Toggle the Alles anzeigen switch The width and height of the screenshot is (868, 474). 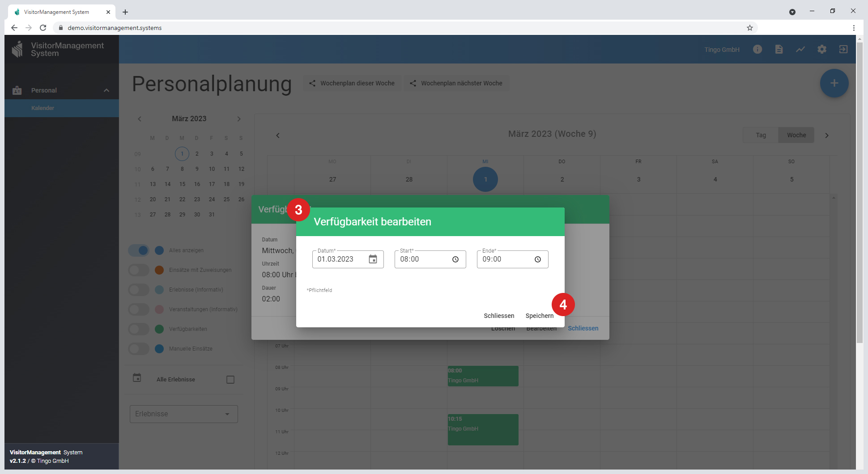pyautogui.click(x=139, y=250)
